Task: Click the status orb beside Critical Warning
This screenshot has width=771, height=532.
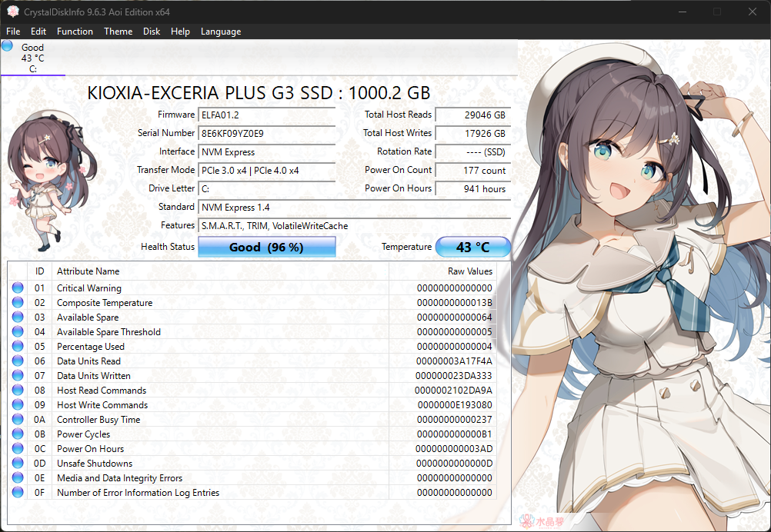Action: click(18, 288)
